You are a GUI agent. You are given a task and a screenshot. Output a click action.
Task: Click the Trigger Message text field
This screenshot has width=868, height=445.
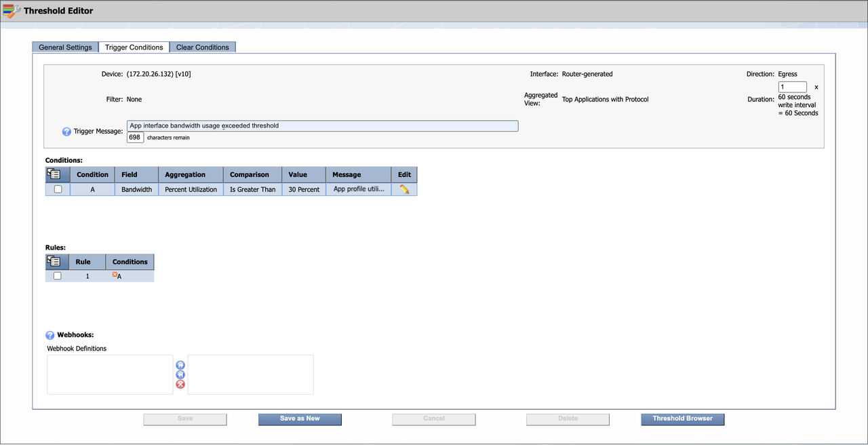tap(322, 126)
